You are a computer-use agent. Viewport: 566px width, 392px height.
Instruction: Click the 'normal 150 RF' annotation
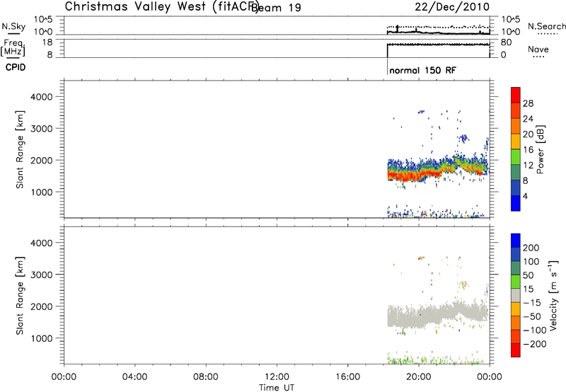422,70
